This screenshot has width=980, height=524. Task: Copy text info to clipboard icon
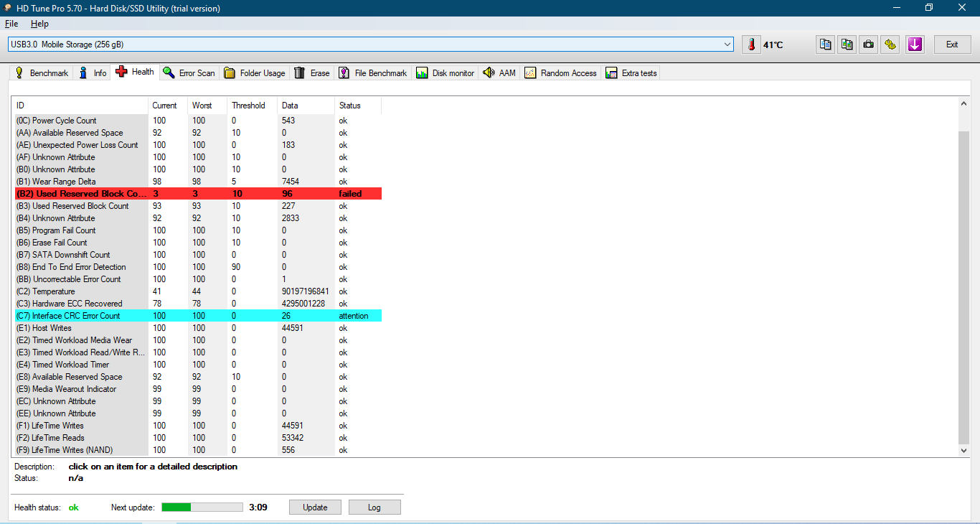click(826, 45)
